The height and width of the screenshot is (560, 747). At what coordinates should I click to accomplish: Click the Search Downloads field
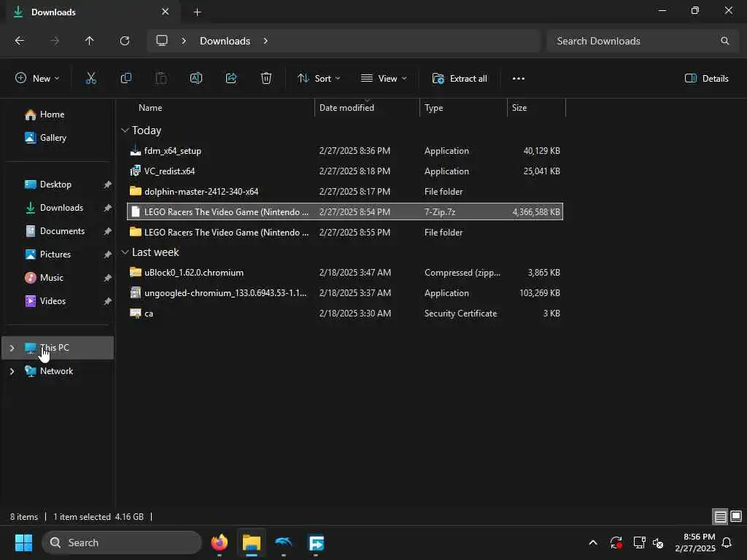[x=642, y=41]
